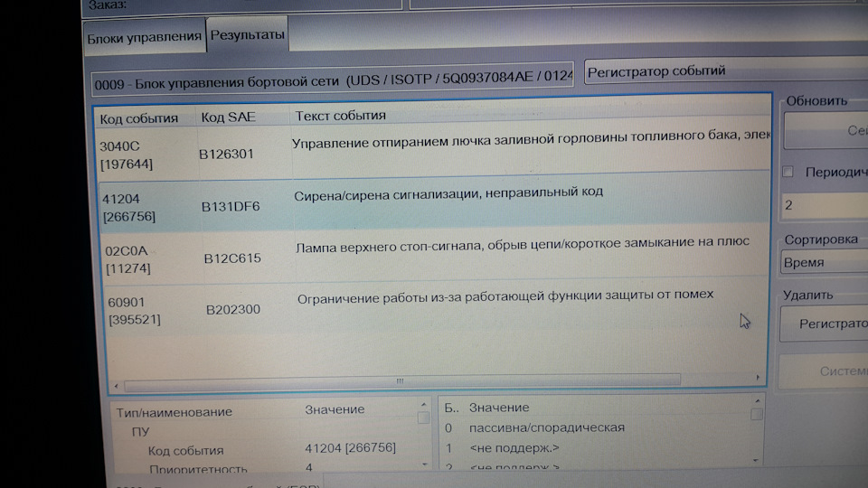Click the Регистратор delete button
868x488 pixels.
point(825,324)
